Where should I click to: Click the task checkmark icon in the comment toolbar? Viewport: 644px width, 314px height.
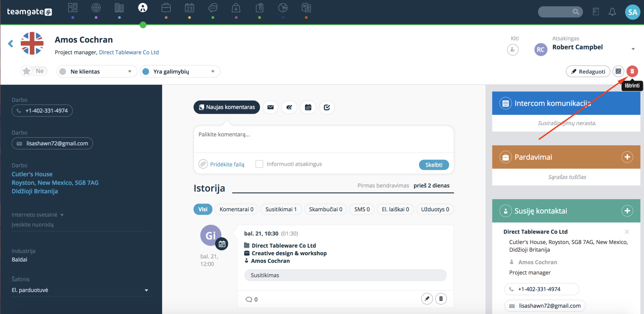click(327, 107)
